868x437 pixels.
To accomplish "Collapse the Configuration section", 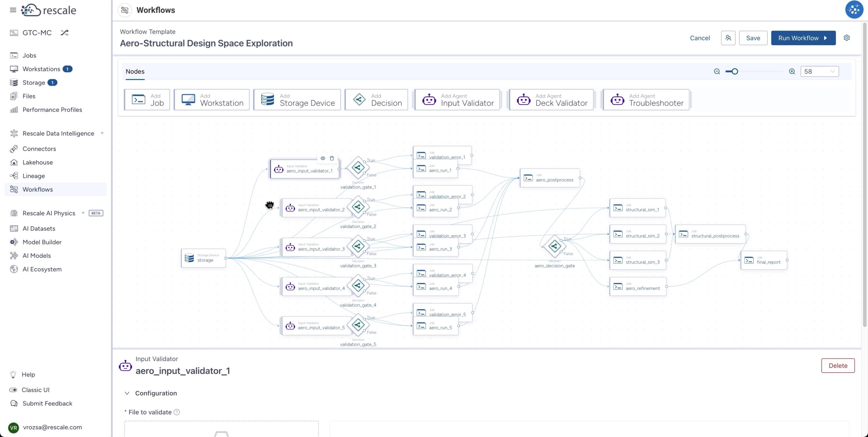I will pos(127,393).
